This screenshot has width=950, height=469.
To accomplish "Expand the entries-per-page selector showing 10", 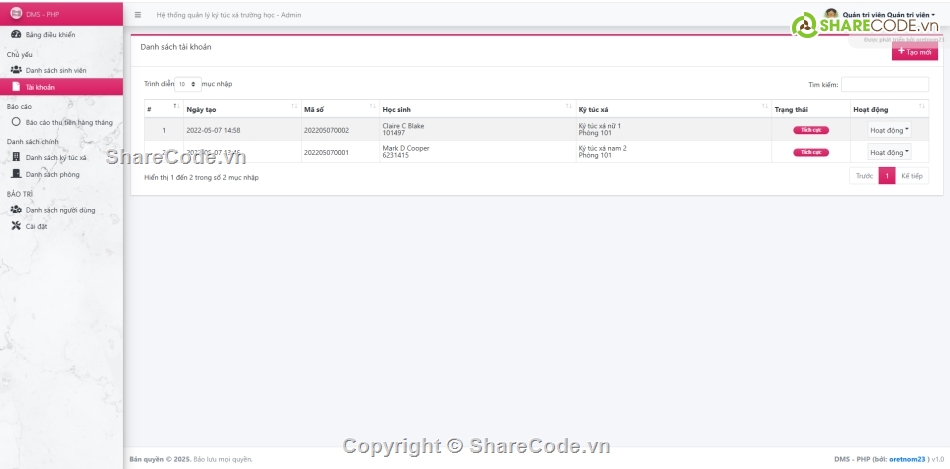I will click(188, 85).
